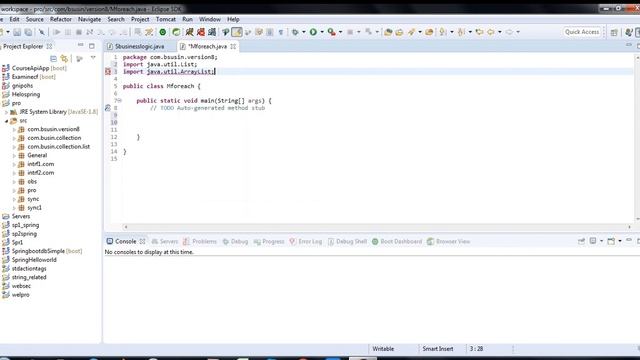The height and width of the screenshot is (360, 640).
Task: Toggle Link with Editor in Project Explorer
Action: (x=64, y=58)
